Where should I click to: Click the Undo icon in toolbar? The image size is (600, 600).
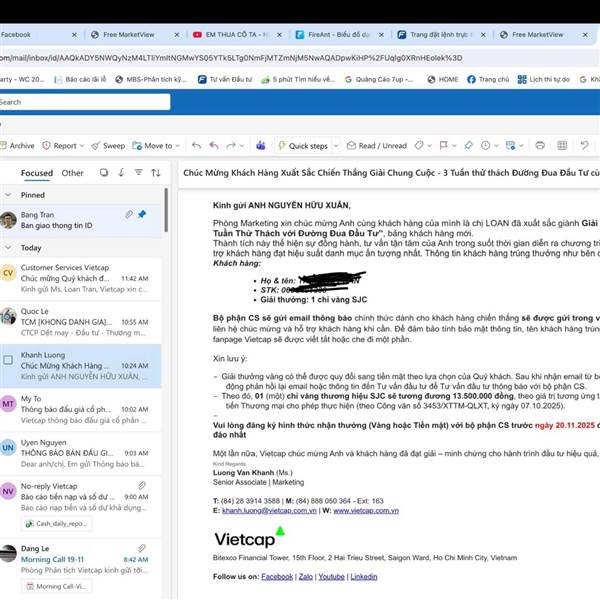tap(584, 145)
